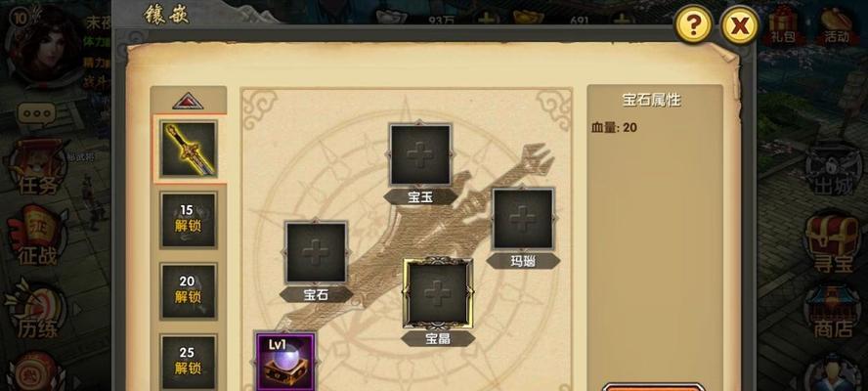Viewport: 868px width, 391px height.
Task: Select the golden sword equipment slot
Action: 189,149
